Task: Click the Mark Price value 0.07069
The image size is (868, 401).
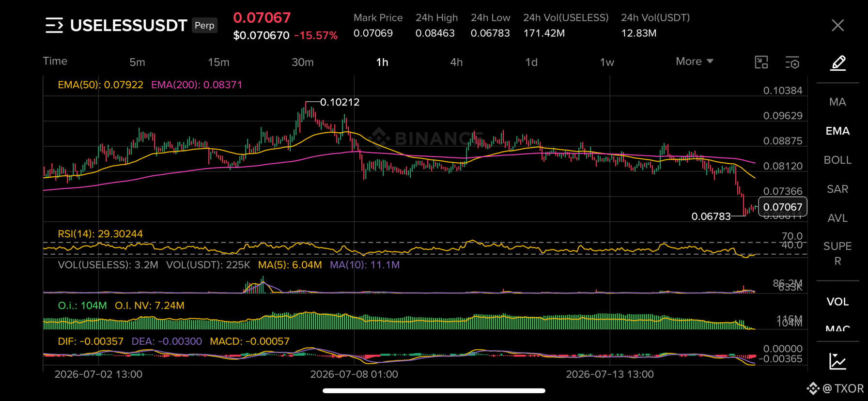Action: coord(373,33)
